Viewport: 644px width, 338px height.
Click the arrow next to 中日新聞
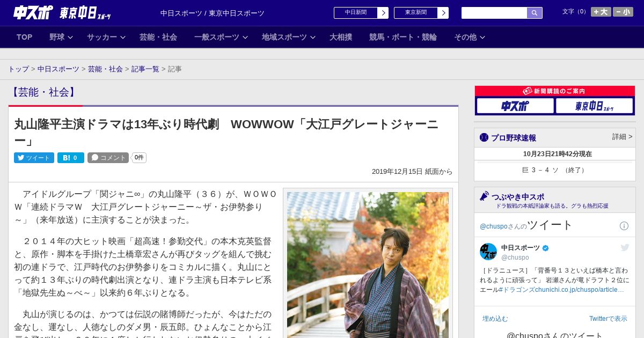coord(383,13)
